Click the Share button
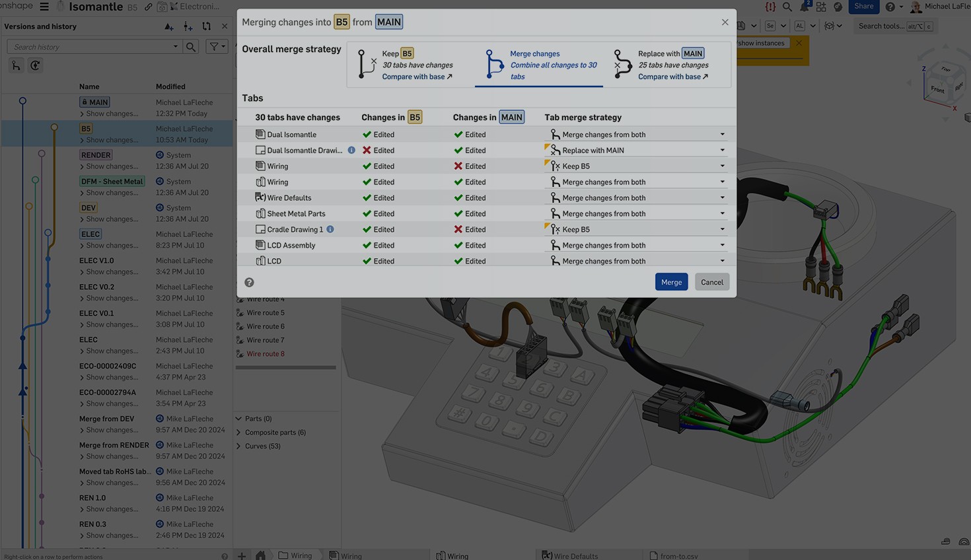Image resolution: width=971 pixels, height=560 pixels. click(x=863, y=7)
